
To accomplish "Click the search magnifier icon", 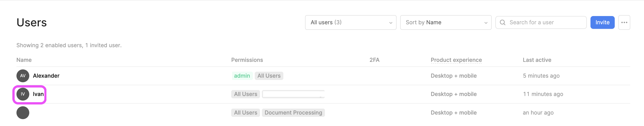I will [x=502, y=22].
